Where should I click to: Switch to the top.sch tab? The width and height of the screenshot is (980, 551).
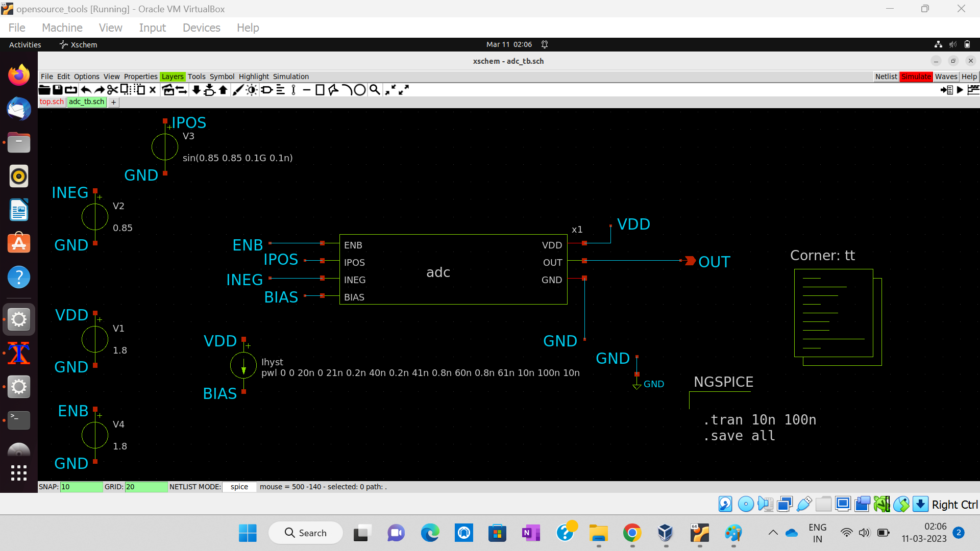pos(52,102)
